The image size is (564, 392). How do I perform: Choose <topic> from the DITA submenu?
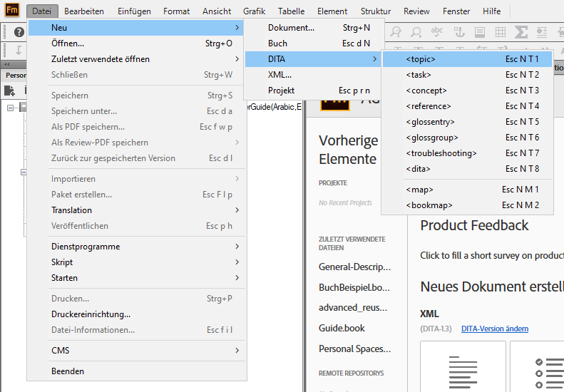[x=421, y=59]
